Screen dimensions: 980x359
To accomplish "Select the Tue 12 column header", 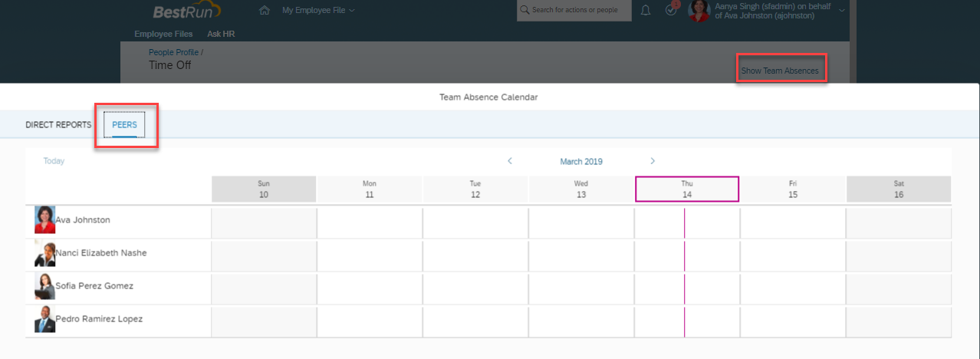I will [475, 189].
